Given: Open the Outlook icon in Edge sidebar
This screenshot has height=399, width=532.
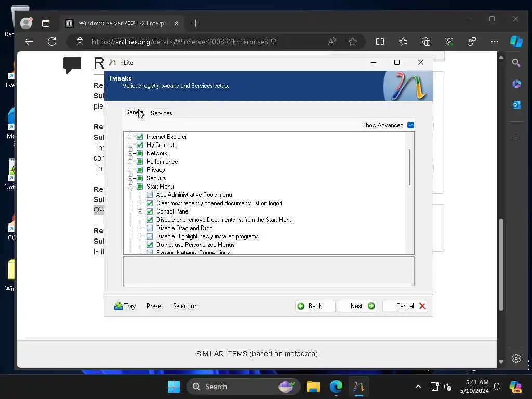Looking at the screenshot, I should coord(516,105).
